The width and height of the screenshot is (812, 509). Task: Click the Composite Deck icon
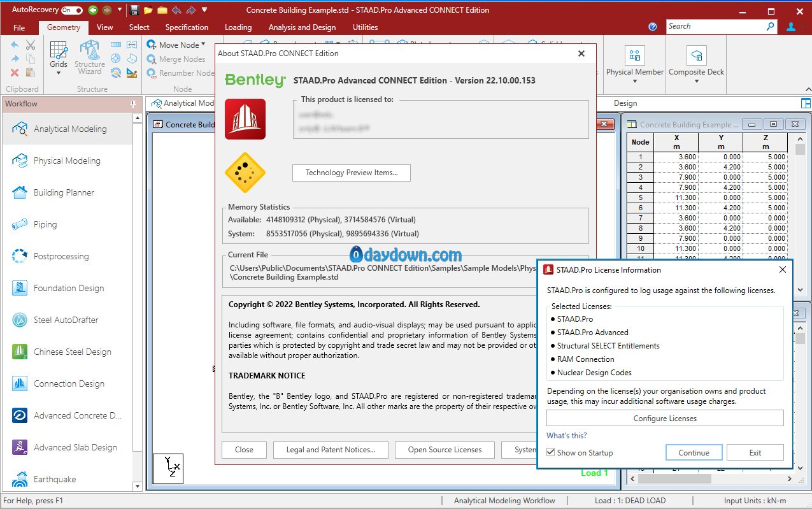[697, 55]
